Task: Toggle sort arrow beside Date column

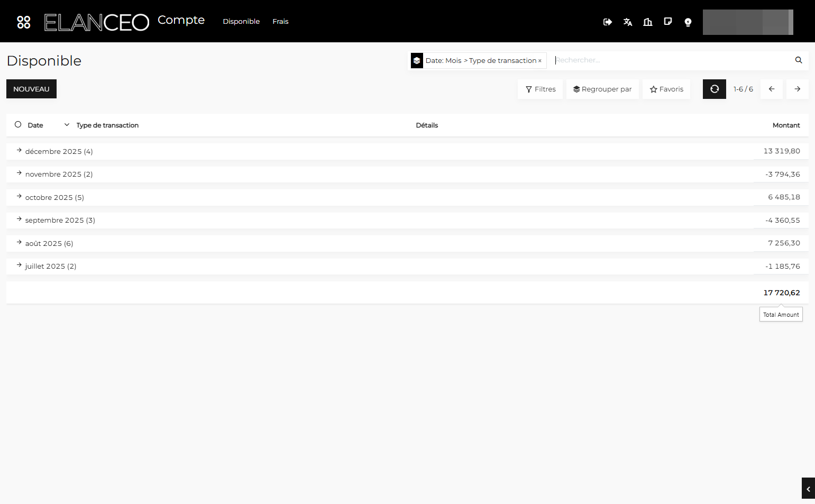Action: click(x=67, y=125)
